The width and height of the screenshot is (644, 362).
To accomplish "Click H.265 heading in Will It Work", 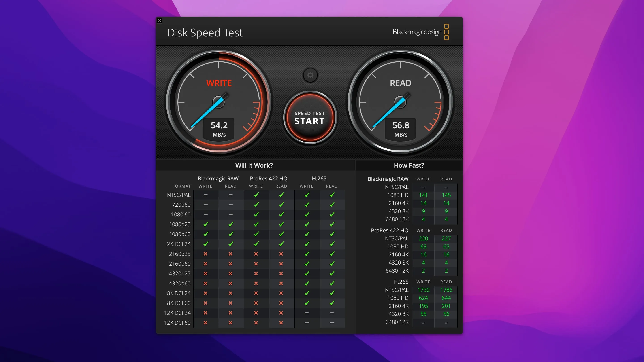I will [319, 179].
